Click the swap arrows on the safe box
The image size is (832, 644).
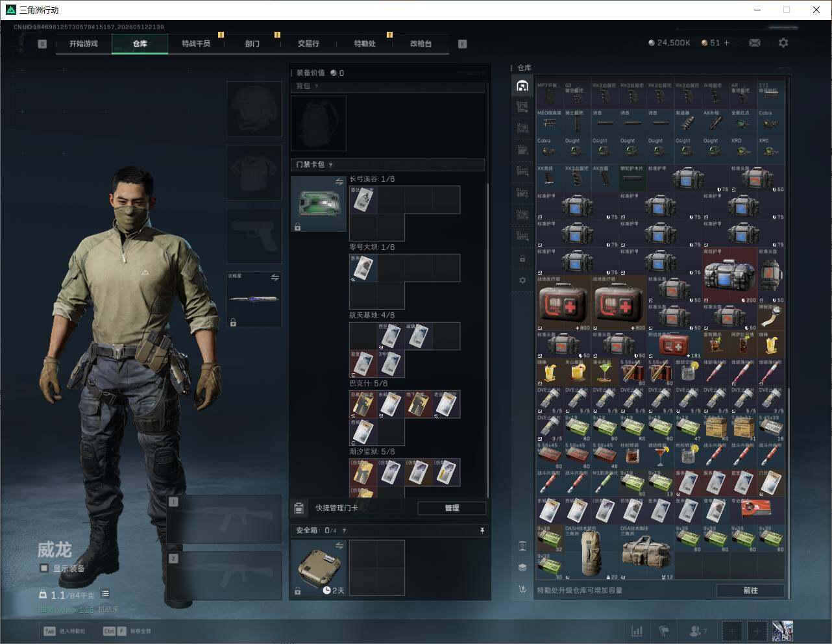[x=339, y=546]
